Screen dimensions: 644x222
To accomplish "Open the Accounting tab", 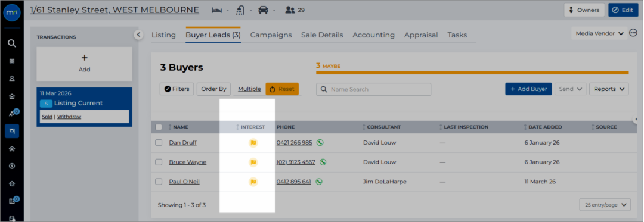I will point(374,35).
